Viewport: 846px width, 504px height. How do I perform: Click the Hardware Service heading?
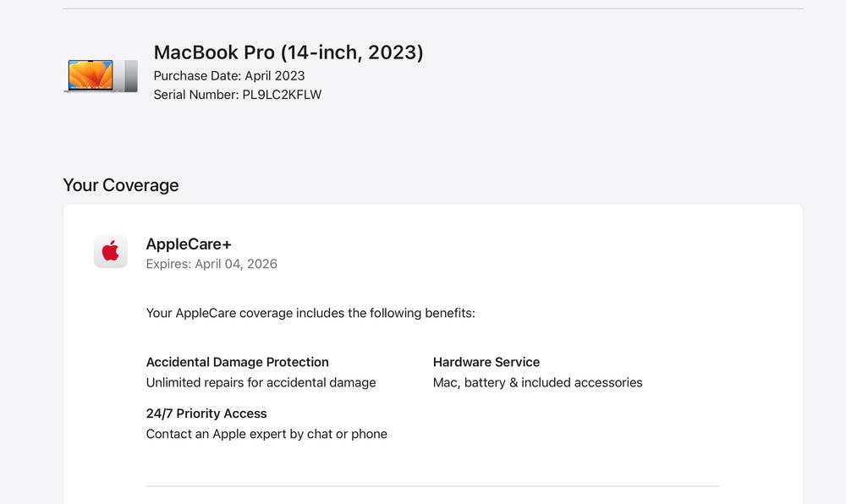point(486,362)
